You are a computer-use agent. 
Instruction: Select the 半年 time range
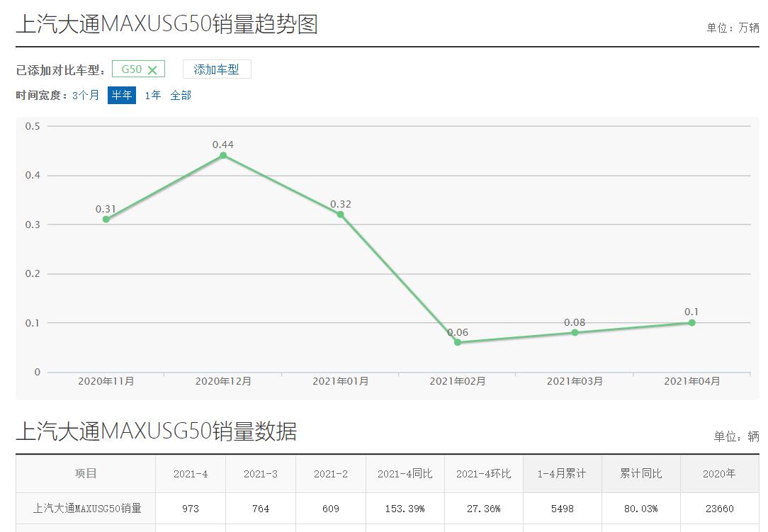point(122,95)
